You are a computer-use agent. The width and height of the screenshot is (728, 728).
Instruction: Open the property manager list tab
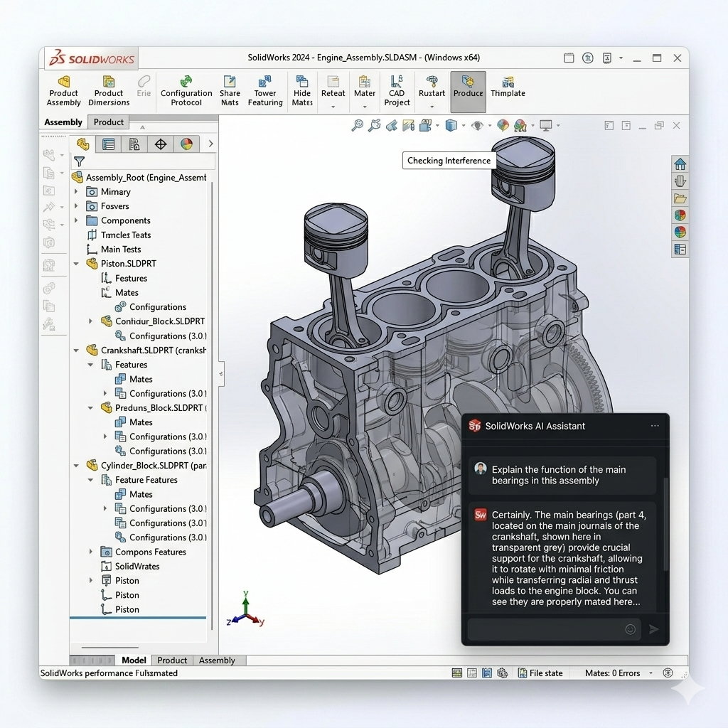click(108, 144)
